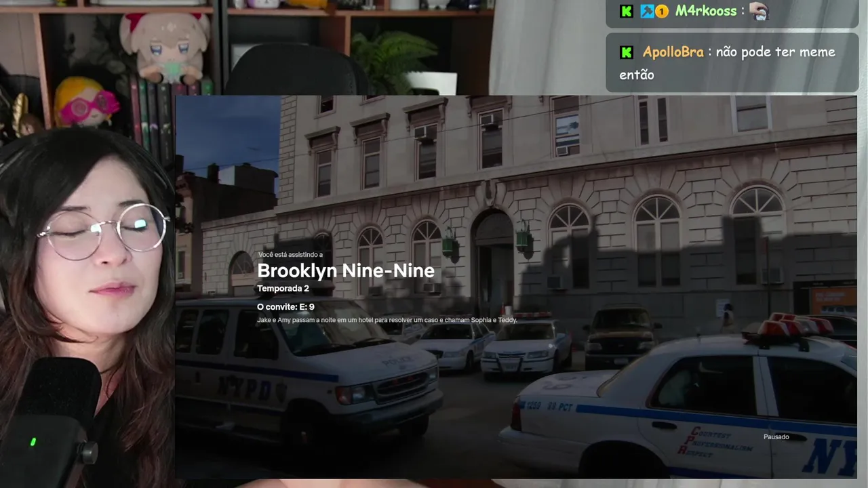This screenshot has height=488, width=868.
Task: Click the green K badge beside ApolloBra
Action: (627, 52)
